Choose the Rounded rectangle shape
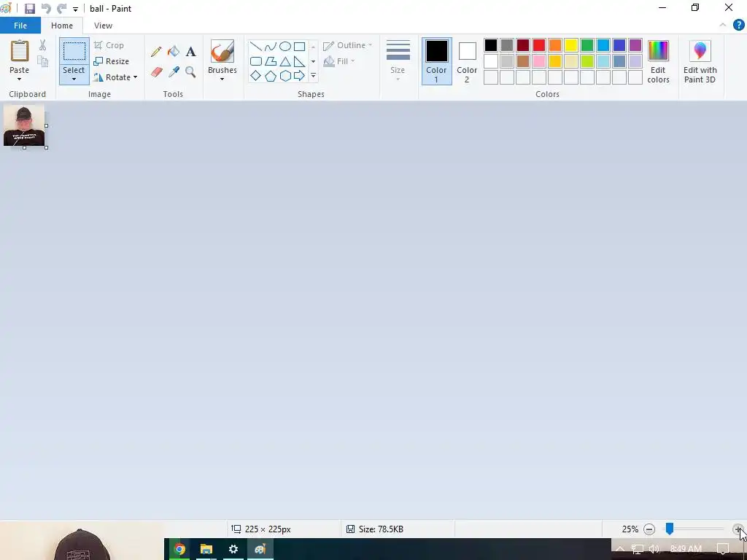The width and height of the screenshot is (747, 560). pos(256,61)
